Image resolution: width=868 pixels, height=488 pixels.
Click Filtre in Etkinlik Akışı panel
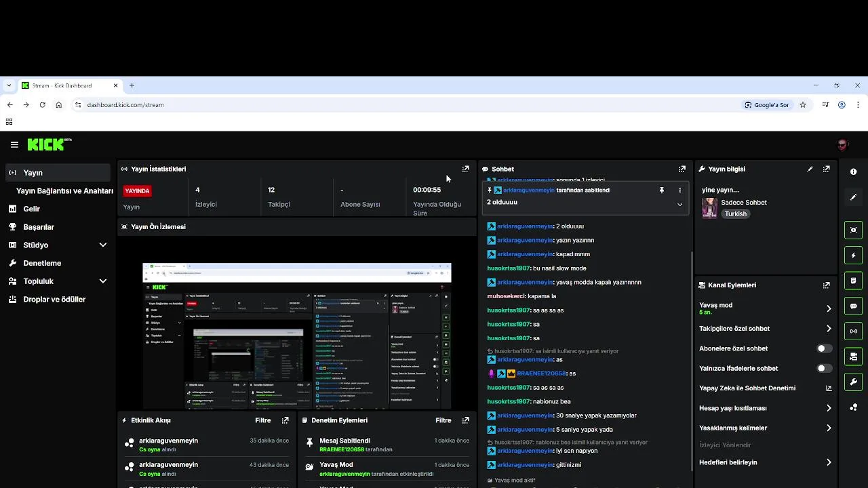[263, 420]
